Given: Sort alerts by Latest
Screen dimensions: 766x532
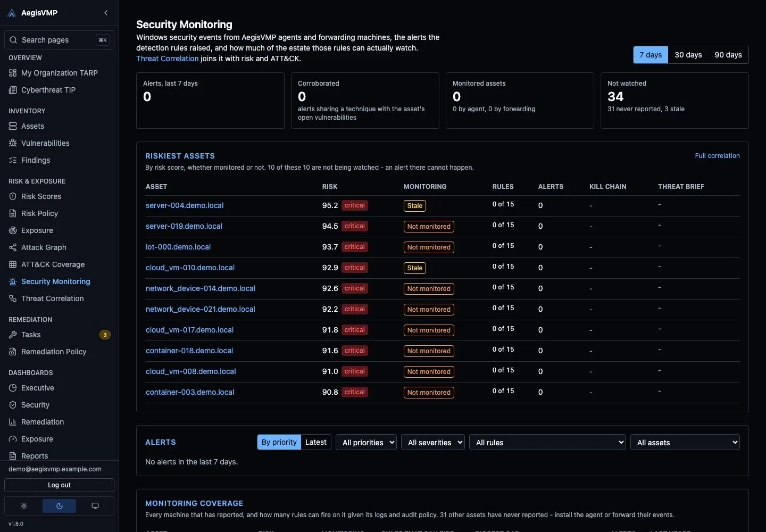Looking at the screenshot, I should click(316, 442).
